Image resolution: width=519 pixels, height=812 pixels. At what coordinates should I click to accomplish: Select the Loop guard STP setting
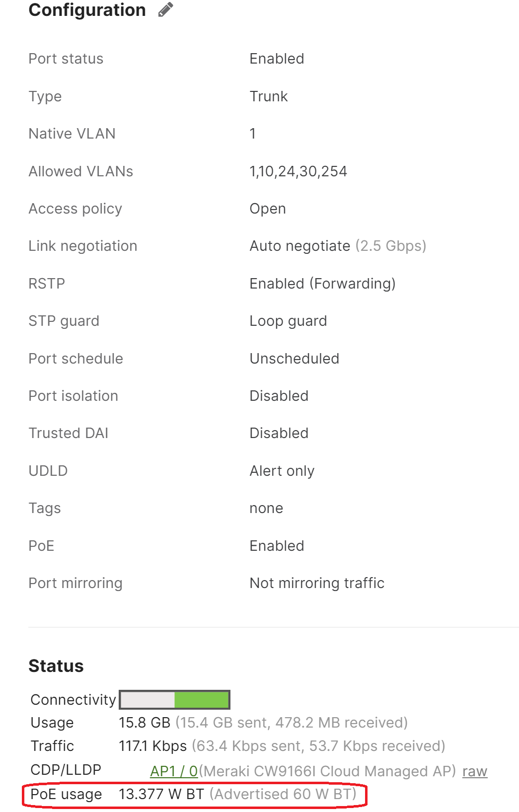pyautogui.click(x=288, y=321)
